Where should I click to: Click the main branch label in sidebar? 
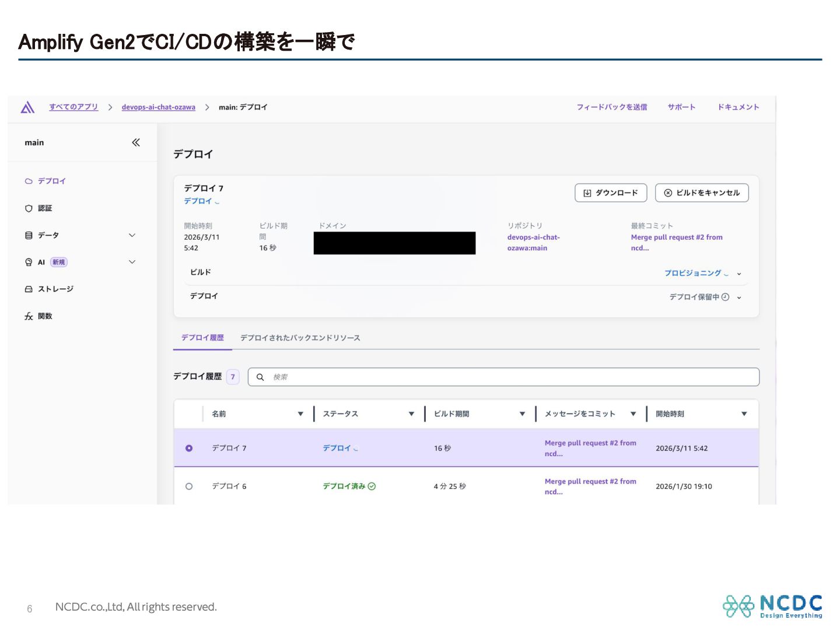click(34, 142)
